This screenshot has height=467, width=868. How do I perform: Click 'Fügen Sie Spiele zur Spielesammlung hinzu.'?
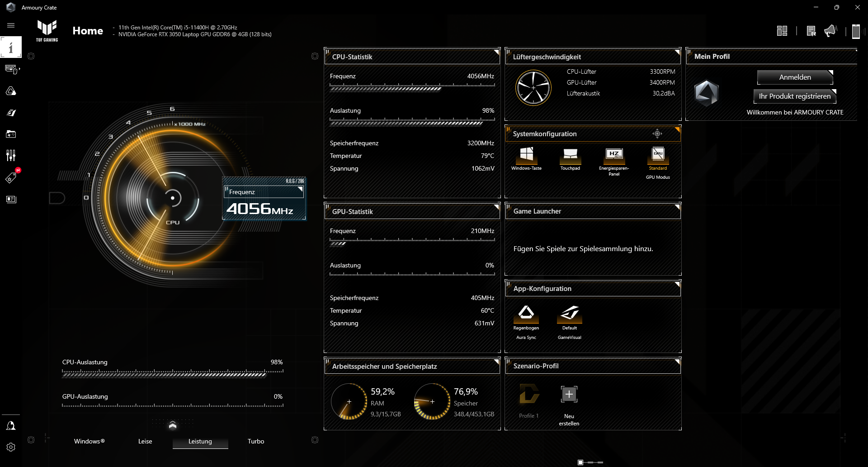[583, 249]
